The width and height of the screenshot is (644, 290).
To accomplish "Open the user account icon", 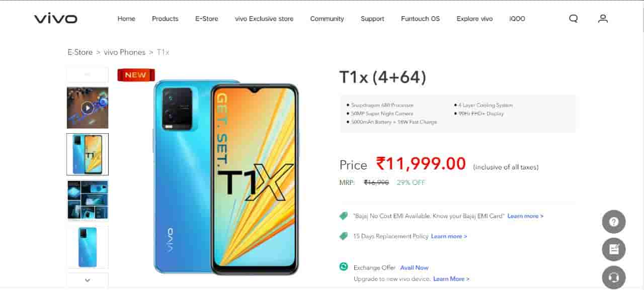I will click(603, 19).
